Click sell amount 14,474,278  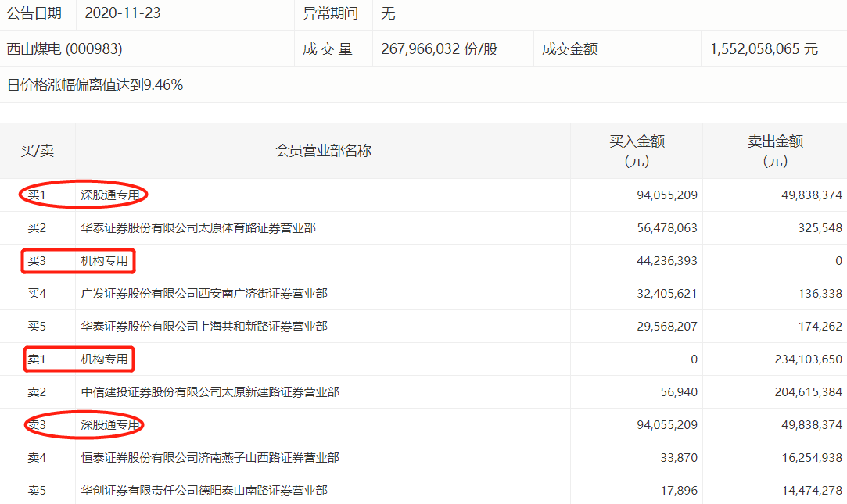pyautogui.click(x=812, y=491)
